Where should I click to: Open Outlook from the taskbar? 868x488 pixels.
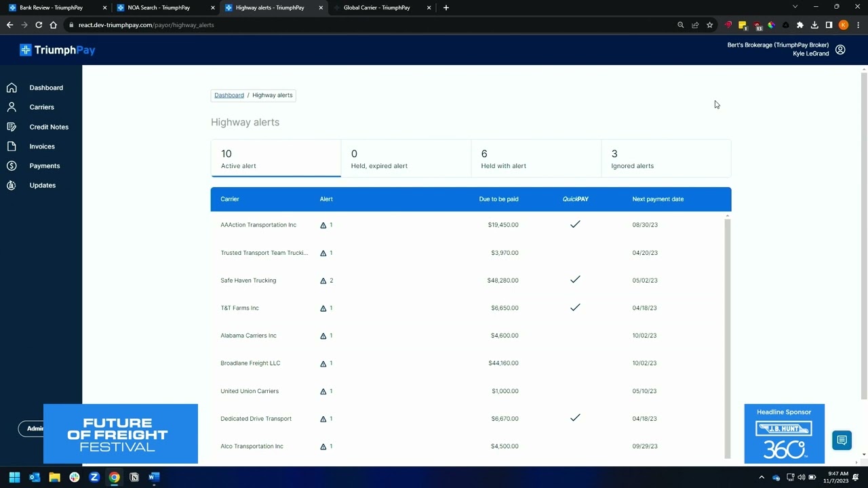click(x=35, y=477)
